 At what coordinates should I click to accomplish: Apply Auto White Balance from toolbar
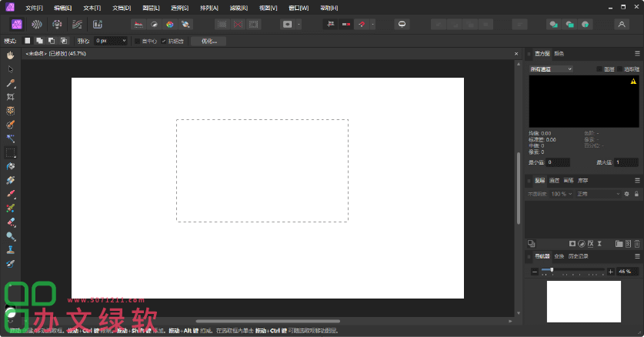coord(185,25)
